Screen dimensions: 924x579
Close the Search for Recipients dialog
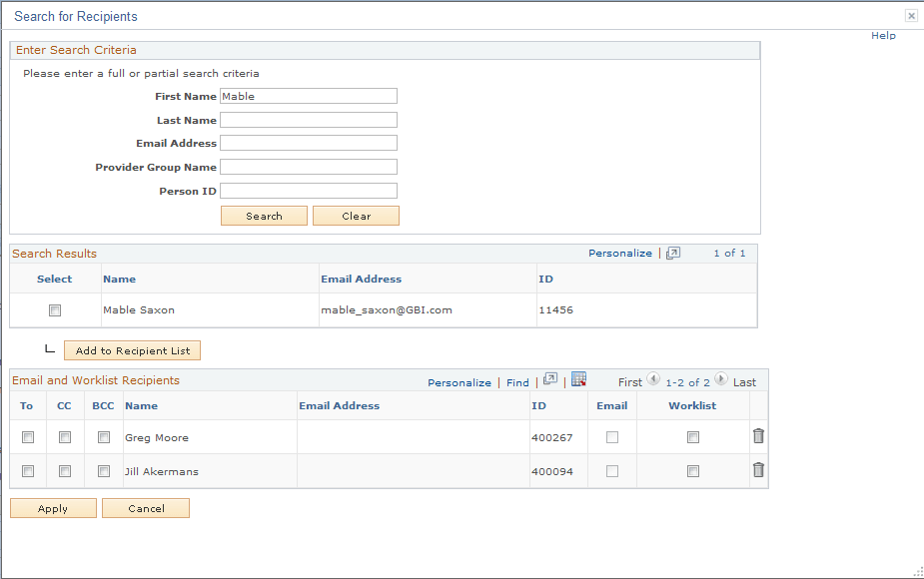911,15
